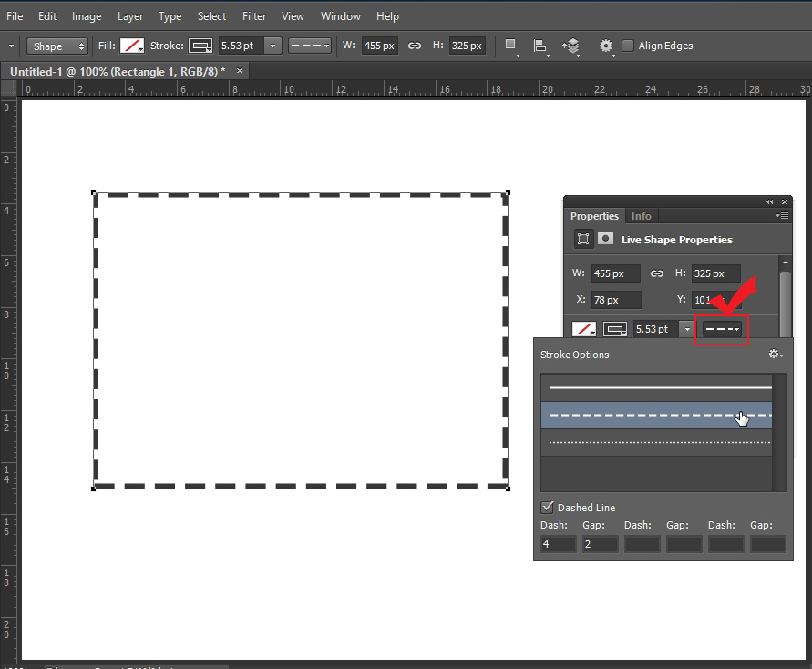Collapse the Properties panel with double arrows
The height and width of the screenshot is (669, 812).
click(x=769, y=202)
